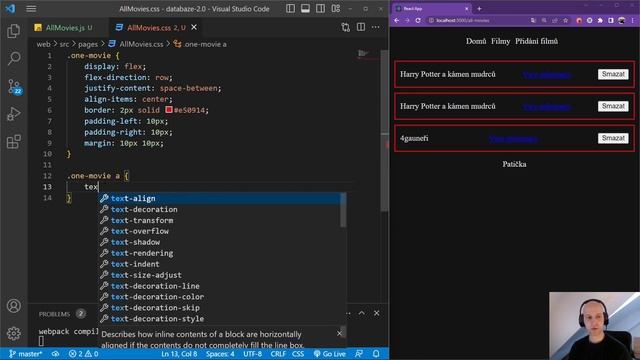Maximize panel with the up chevron
The height and width of the screenshot is (360, 640).
click(362, 313)
